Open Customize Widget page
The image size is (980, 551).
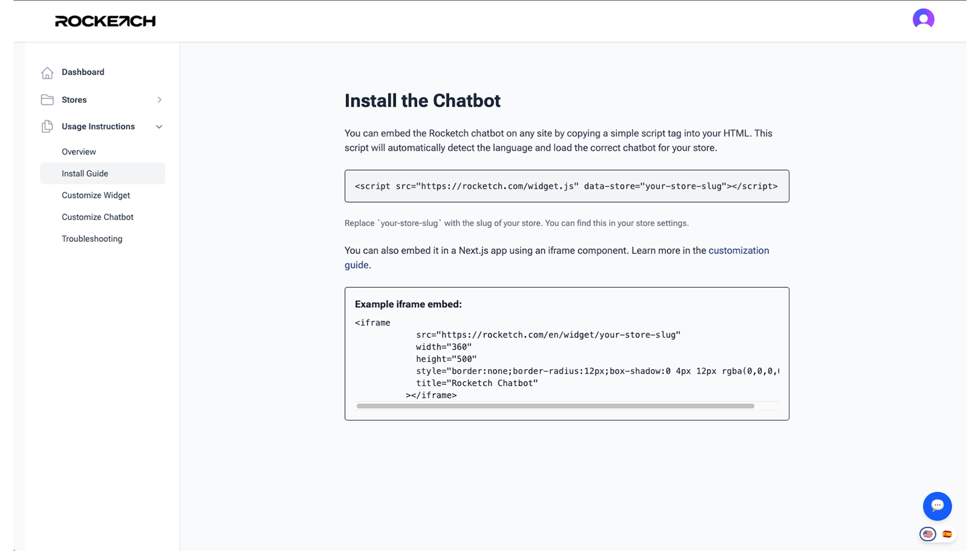96,195
